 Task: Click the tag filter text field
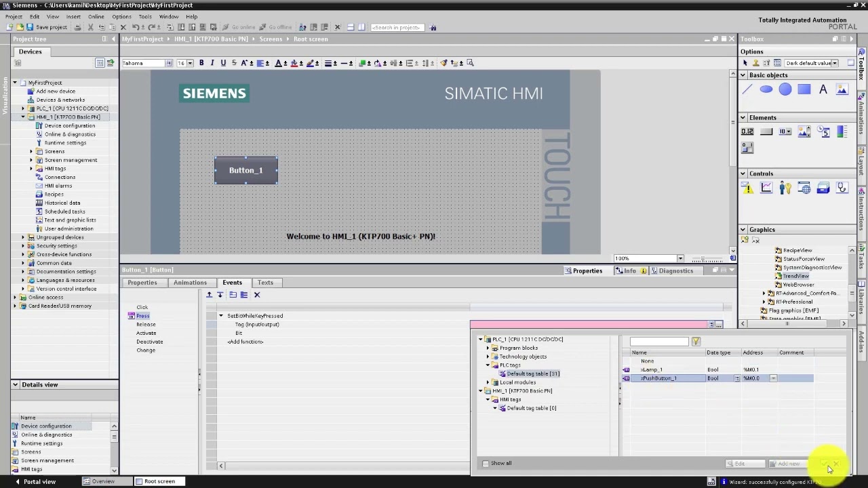pos(659,342)
